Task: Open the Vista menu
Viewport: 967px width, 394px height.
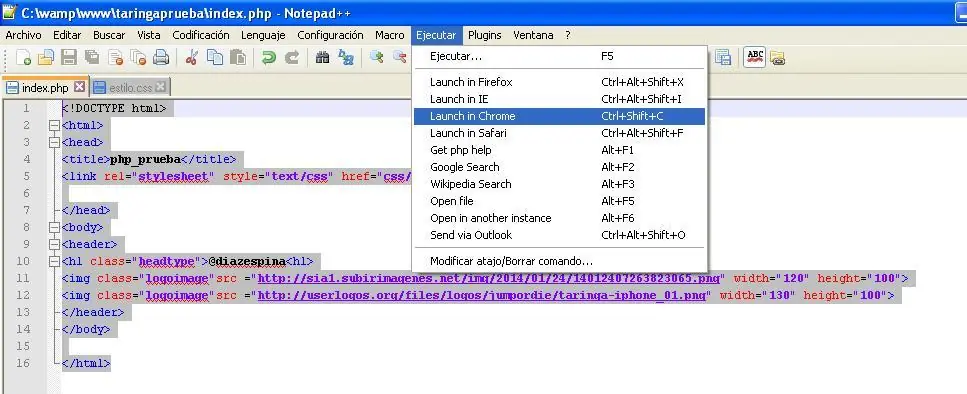Action: tap(149, 35)
